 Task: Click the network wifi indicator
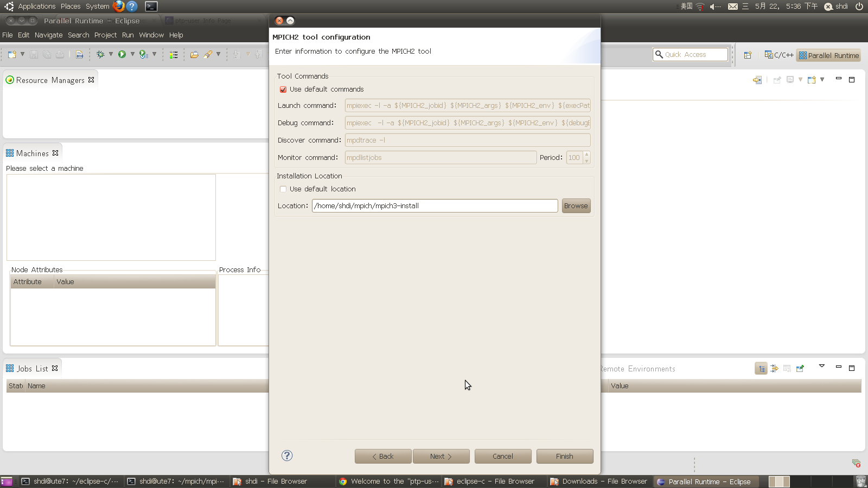700,7
